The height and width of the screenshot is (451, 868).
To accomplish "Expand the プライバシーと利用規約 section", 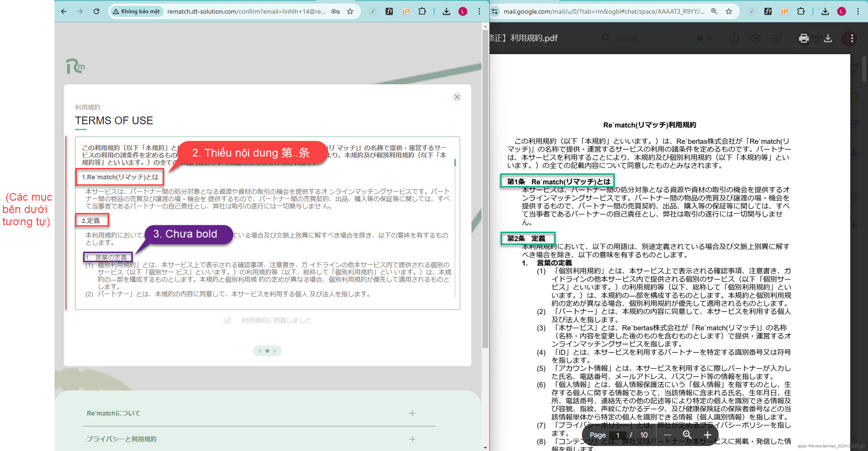I will (x=412, y=439).
